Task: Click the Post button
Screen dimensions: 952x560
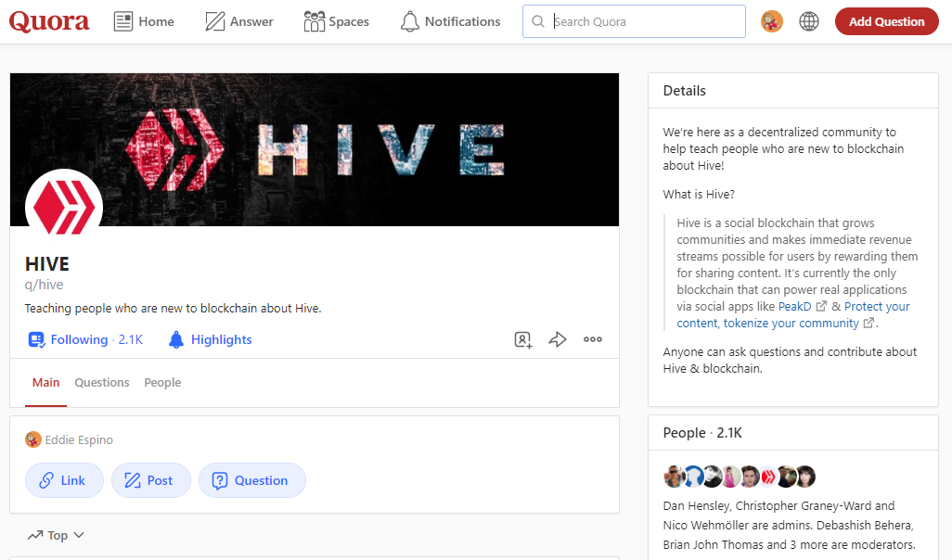Action: (150, 480)
